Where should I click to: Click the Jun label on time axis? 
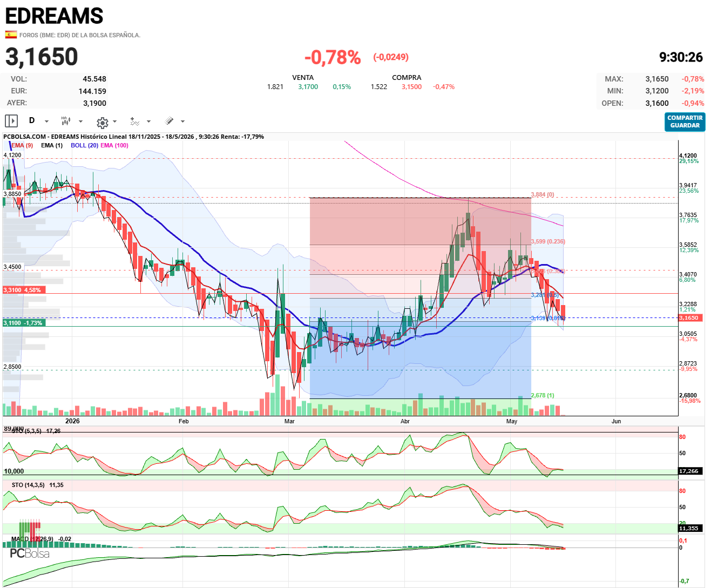616,421
